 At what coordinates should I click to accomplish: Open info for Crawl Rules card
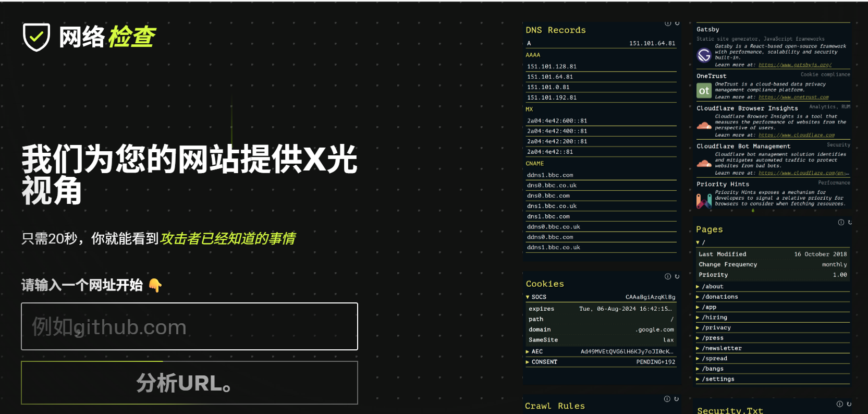pos(667,399)
